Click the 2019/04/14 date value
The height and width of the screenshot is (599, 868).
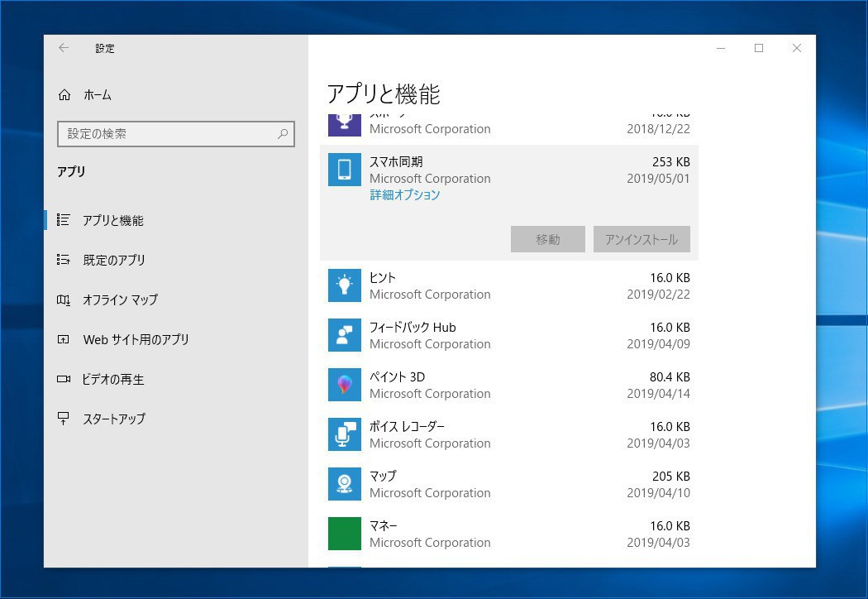tap(658, 394)
